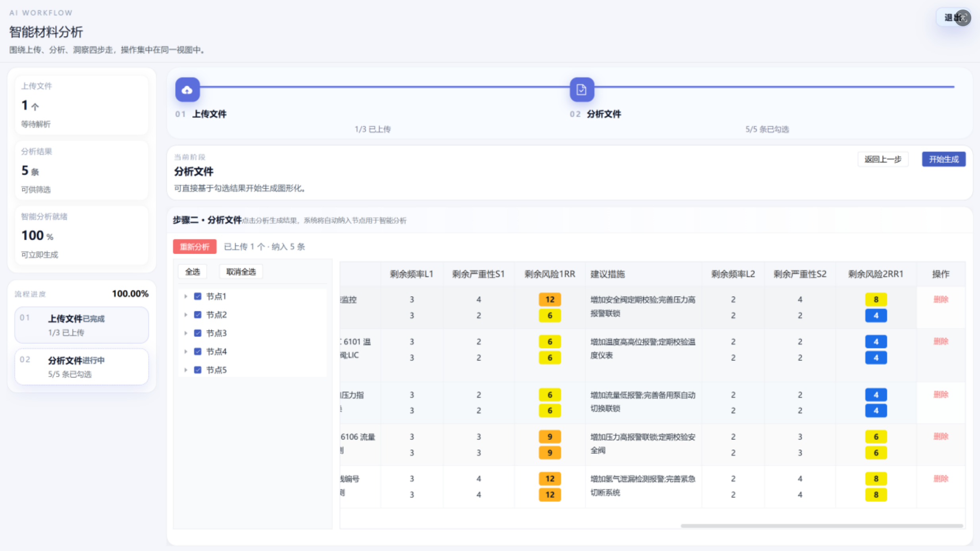Uncheck the 节点1 checkbox
Viewport: 980px width, 551px height.
coord(198,296)
